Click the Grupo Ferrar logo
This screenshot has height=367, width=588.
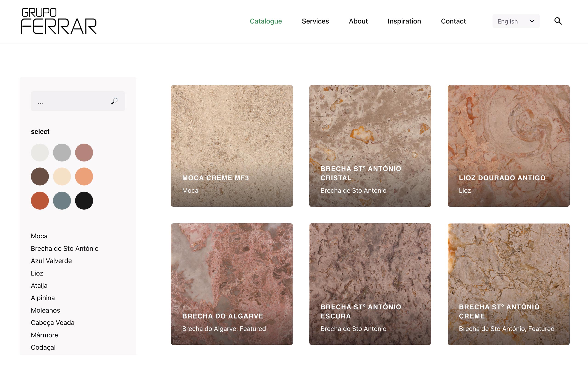click(59, 21)
